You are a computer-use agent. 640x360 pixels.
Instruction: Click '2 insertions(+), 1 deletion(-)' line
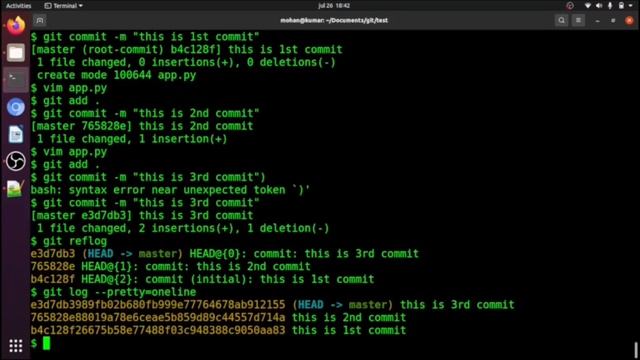183,228
